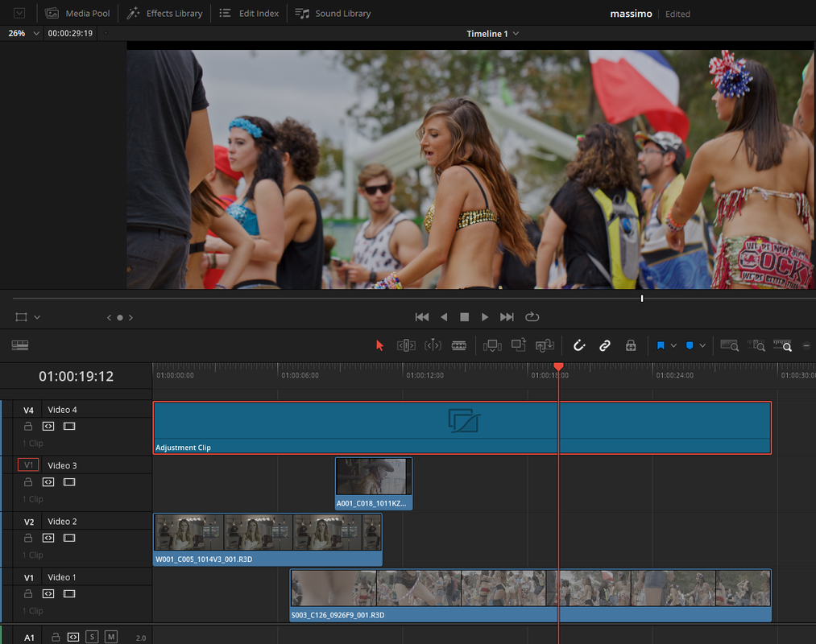The width and height of the screenshot is (816, 644).
Task: Play the timeline in reverse
Action: pos(444,317)
